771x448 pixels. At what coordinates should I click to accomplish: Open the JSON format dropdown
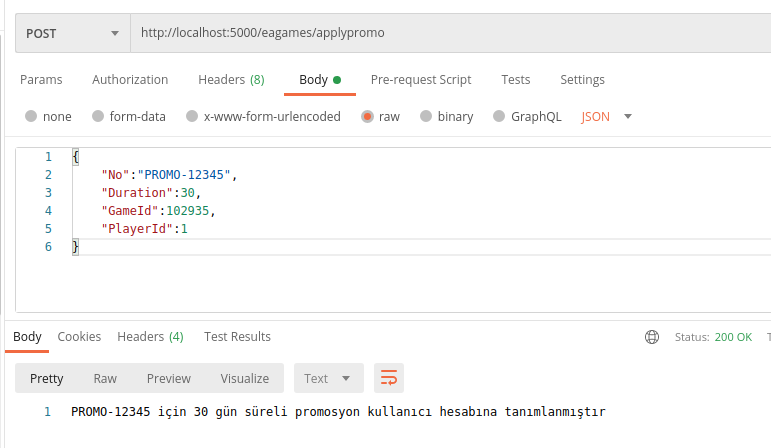[606, 117]
